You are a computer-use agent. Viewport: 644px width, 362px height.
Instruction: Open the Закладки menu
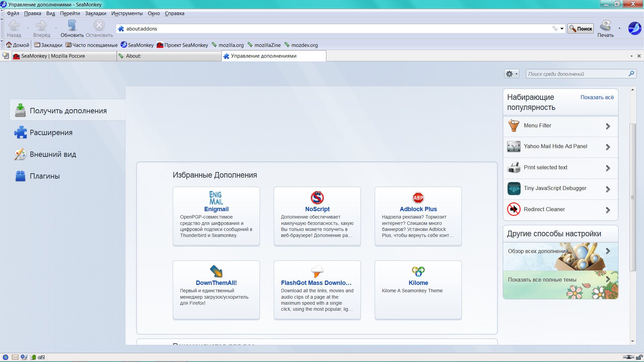(x=96, y=13)
